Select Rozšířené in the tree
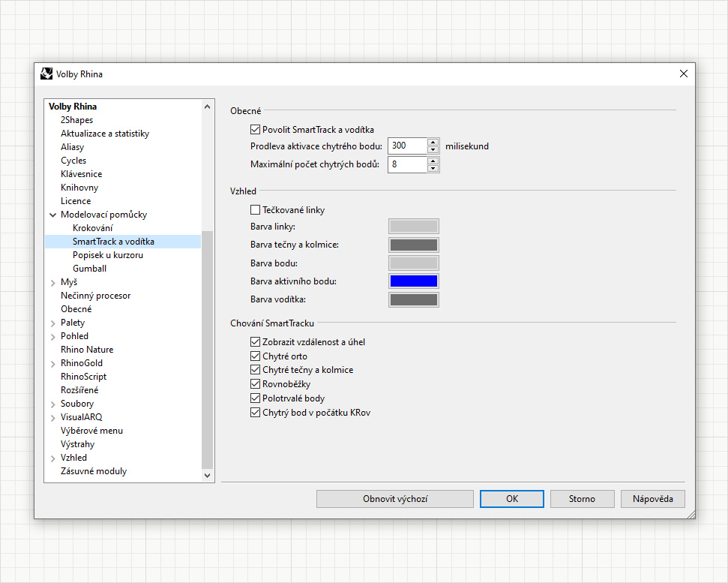728x583 pixels. point(79,389)
